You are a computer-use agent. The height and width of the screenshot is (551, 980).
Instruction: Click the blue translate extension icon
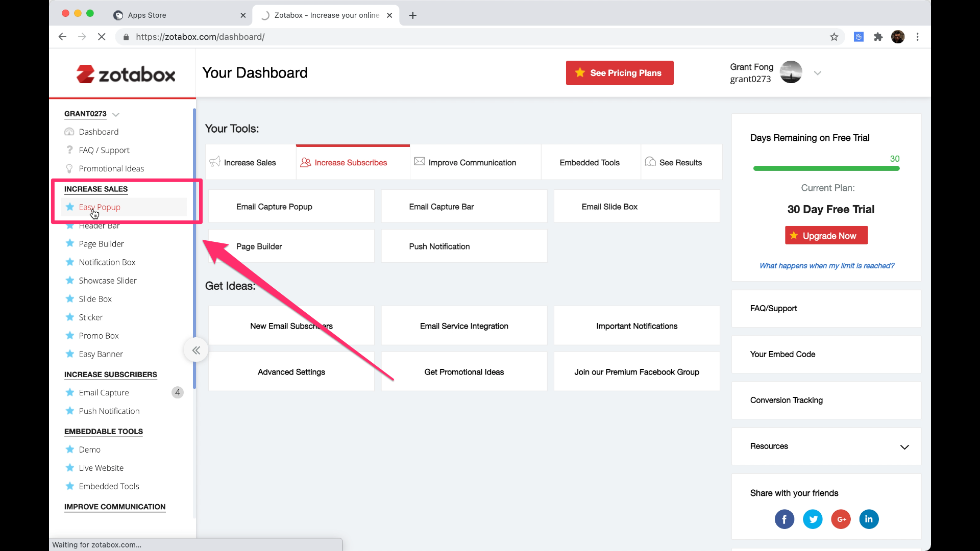coord(859,37)
